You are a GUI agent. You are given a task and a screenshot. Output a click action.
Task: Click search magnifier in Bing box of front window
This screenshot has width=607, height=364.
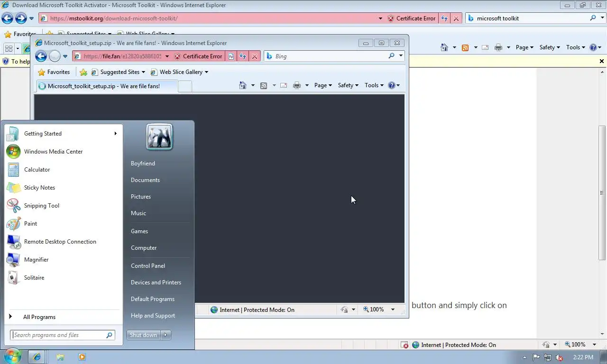coord(391,56)
